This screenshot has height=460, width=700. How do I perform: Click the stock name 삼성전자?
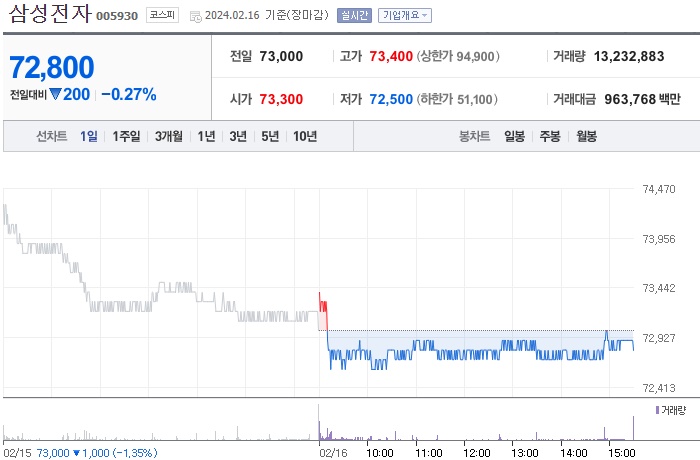(50, 14)
